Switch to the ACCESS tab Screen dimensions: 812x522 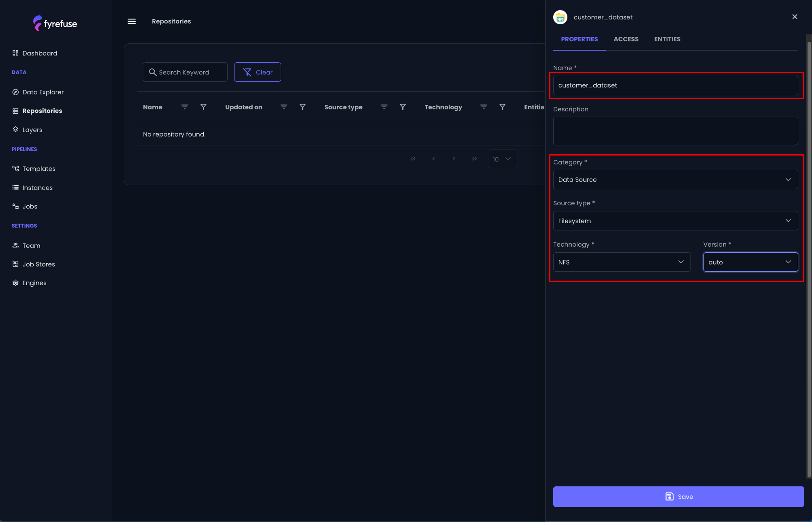point(626,39)
